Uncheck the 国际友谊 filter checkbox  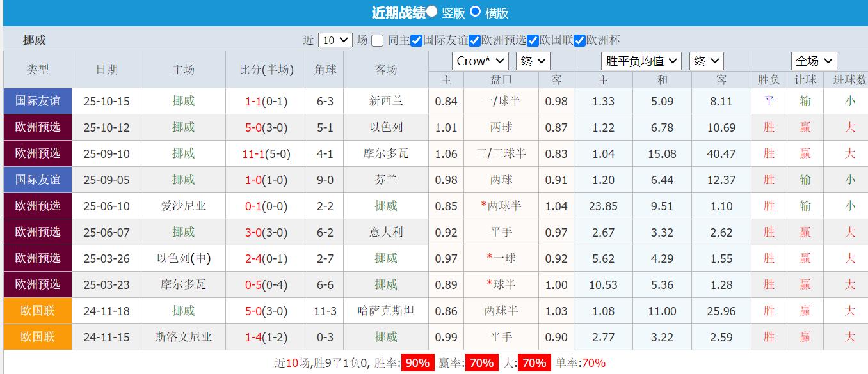pos(417,40)
